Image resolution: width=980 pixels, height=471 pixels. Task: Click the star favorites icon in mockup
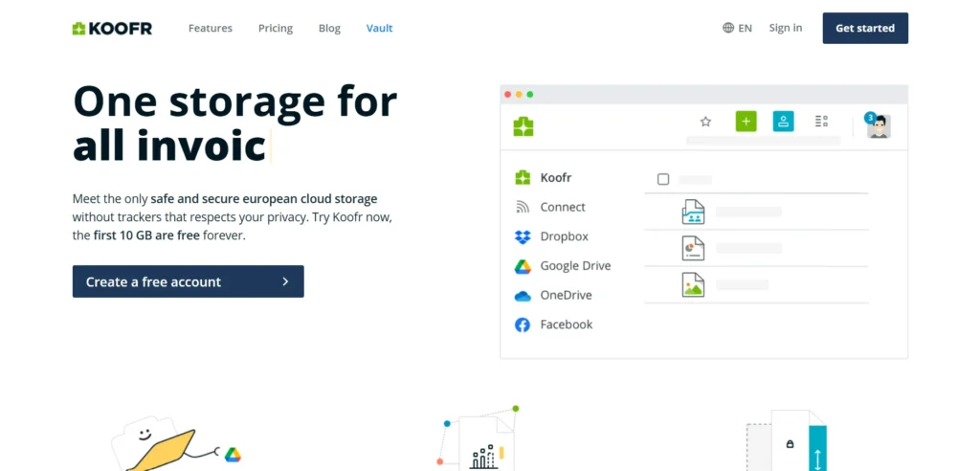click(705, 122)
